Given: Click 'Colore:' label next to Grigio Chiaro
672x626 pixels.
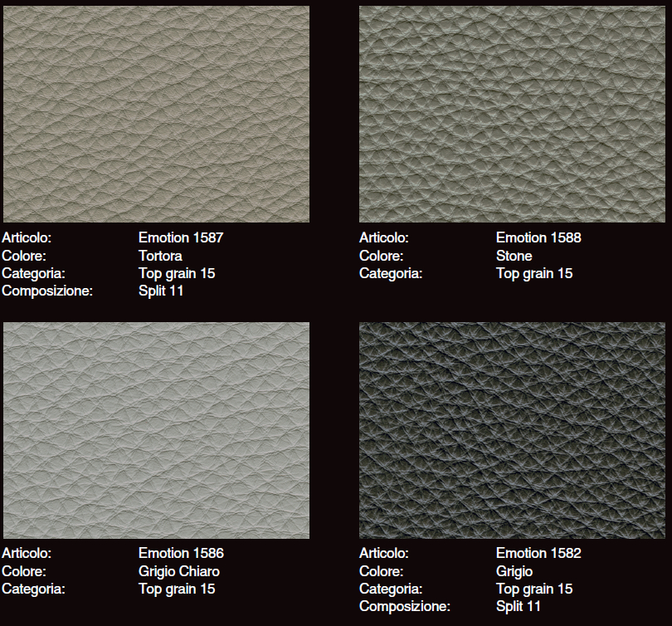Looking at the screenshot, I should point(23,571).
